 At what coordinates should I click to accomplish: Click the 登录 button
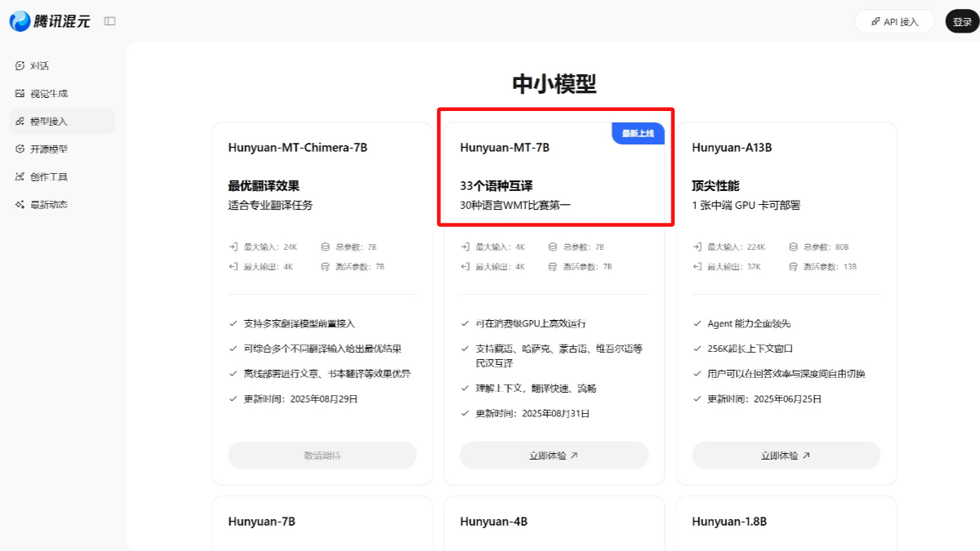tap(962, 21)
